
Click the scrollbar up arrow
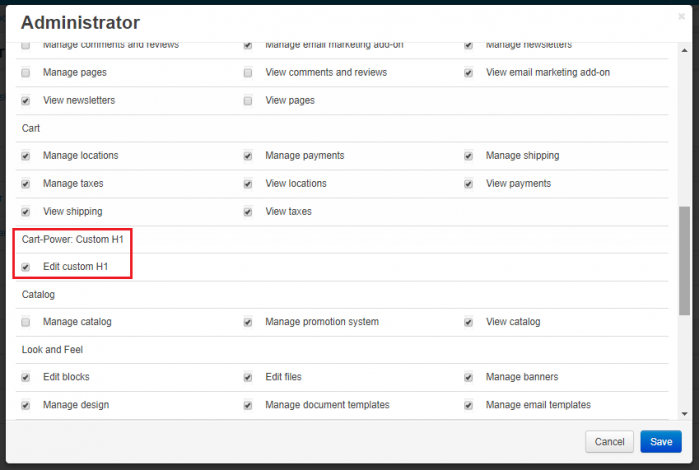[x=684, y=50]
